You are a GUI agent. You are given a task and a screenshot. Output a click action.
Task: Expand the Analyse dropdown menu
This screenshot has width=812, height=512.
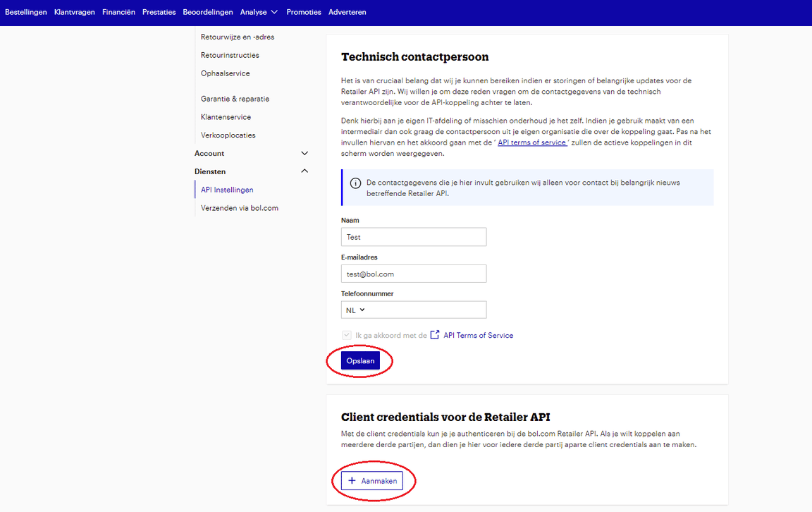pos(259,12)
